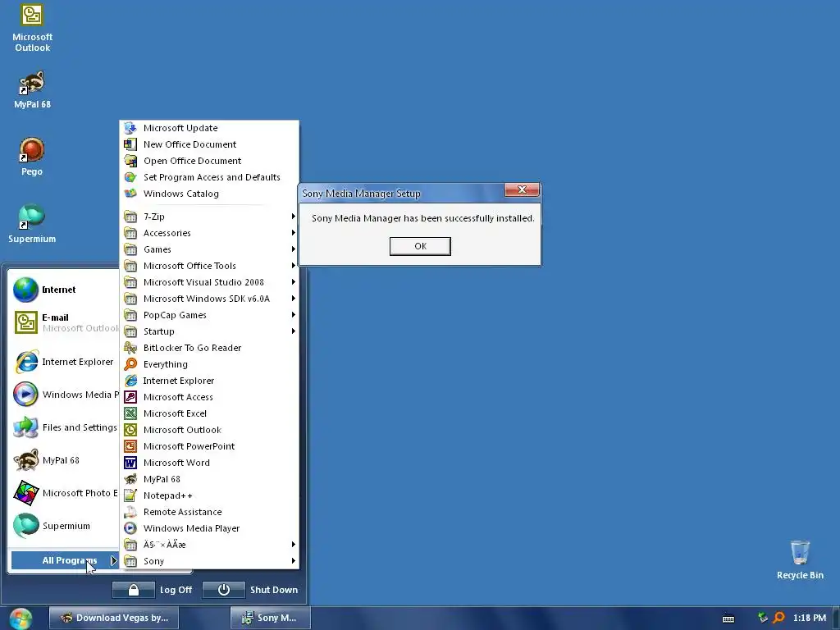Image resolution: width=840 pixels, height=630 pixels.
Task: Click the All Programs button
Action: pyautogui.click(x=64, y=560)
